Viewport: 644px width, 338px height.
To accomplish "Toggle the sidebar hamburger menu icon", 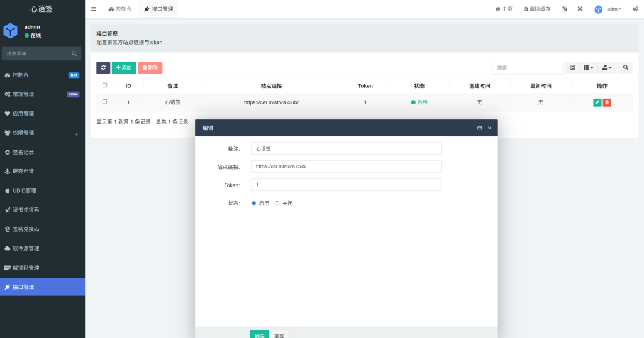I will pyautogui.click(x=94, y=9).
